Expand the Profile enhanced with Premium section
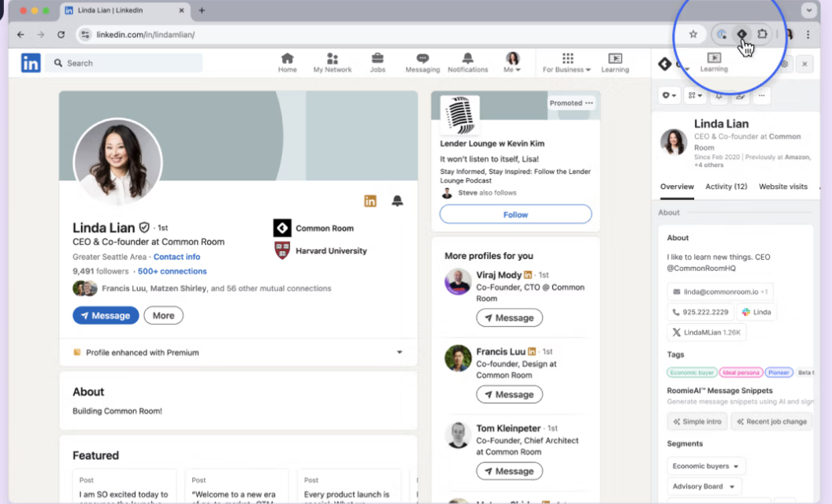This screenshot has width=832, height=504. [x=399, y=353]
